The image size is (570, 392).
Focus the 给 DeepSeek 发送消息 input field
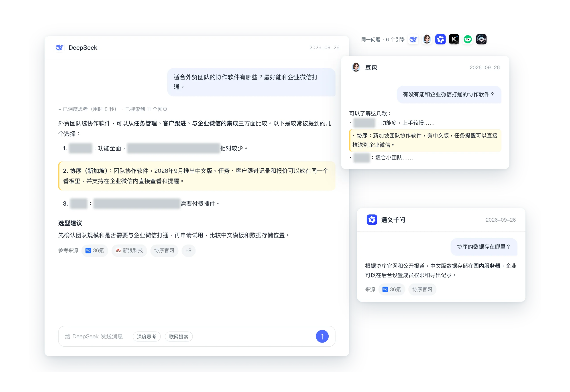(197, 336)
